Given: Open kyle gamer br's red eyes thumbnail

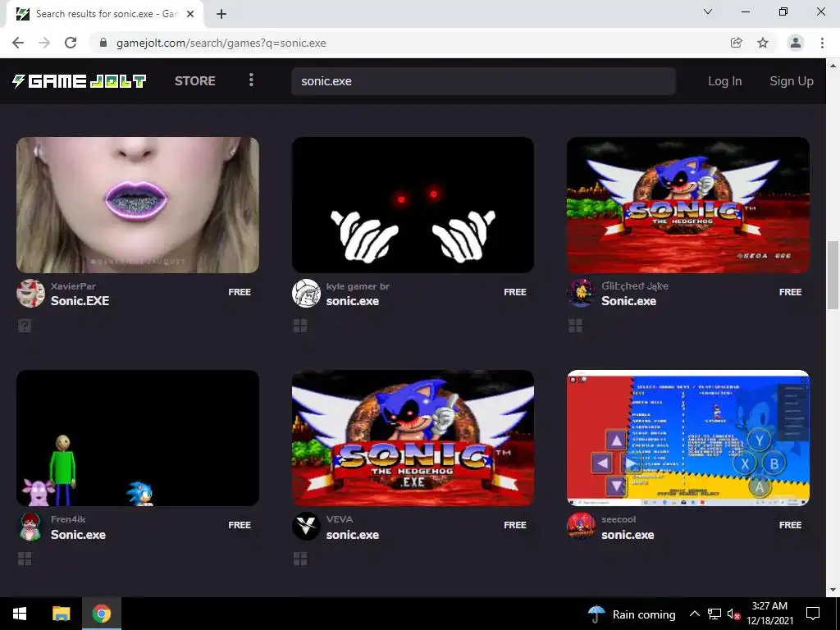Looking at the screenshot, I should (413, 205).
